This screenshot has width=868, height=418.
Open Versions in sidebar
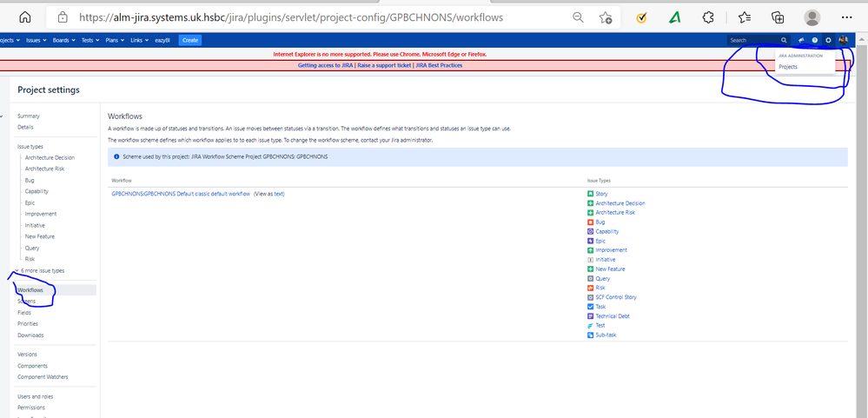[27, 355]
